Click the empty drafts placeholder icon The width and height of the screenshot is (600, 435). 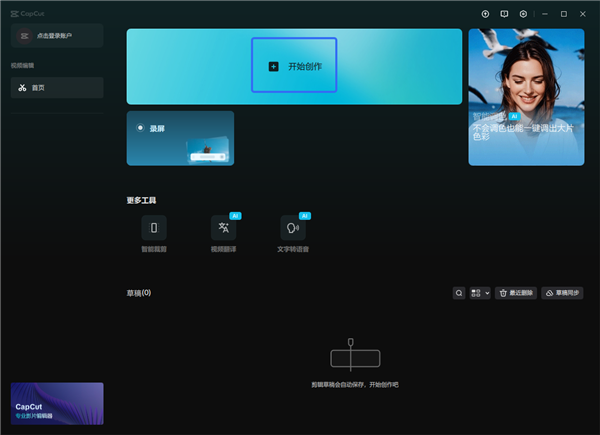(x=350, y=357)
